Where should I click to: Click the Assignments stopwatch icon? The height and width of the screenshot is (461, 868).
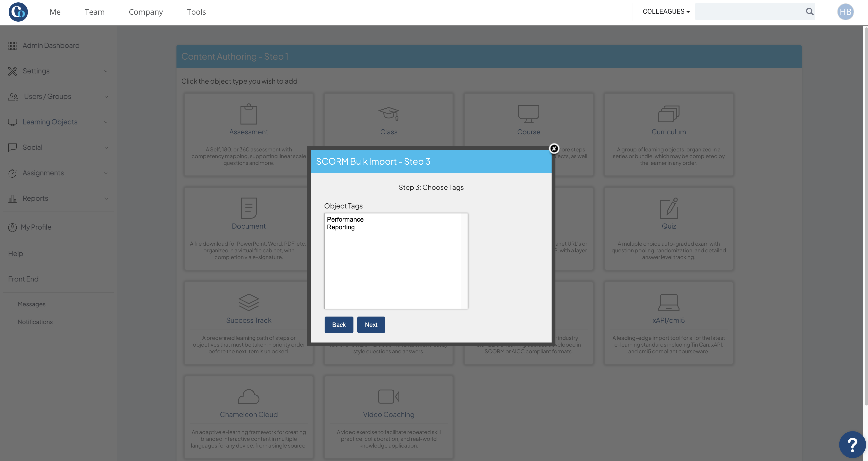click(x=13, y=173)
